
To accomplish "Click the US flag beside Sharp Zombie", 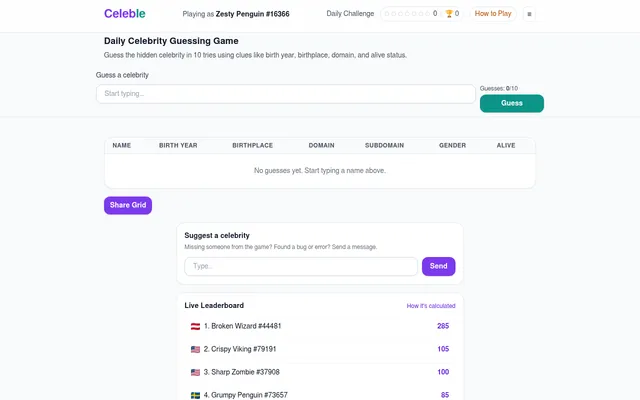I will 196,372.
